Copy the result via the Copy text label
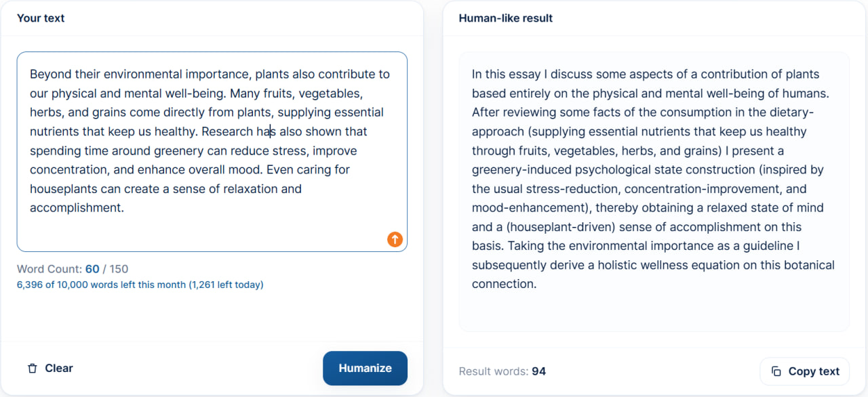868x397 pixels. coord(814,371)
